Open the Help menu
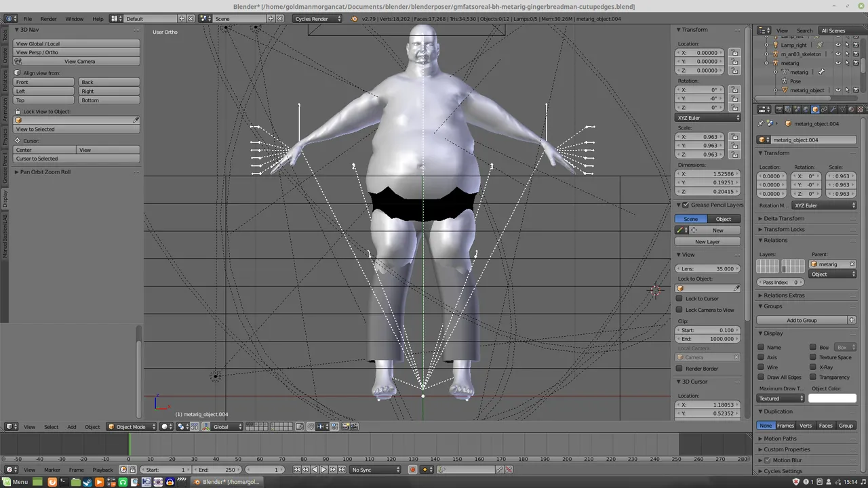 coord(98,19)
